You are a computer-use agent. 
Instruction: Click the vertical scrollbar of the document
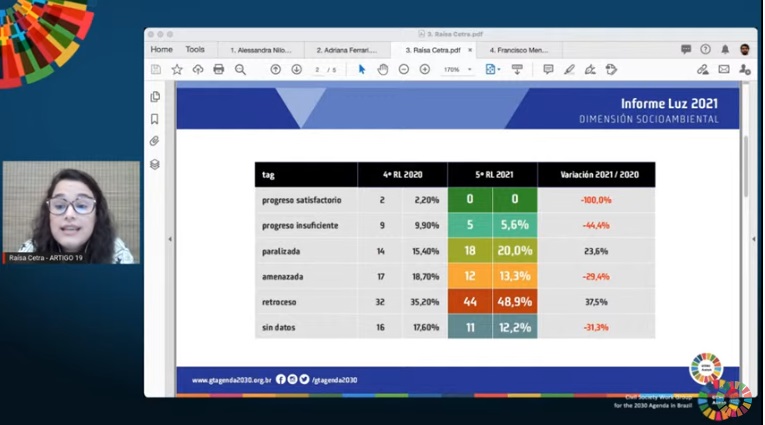point(746,166)
